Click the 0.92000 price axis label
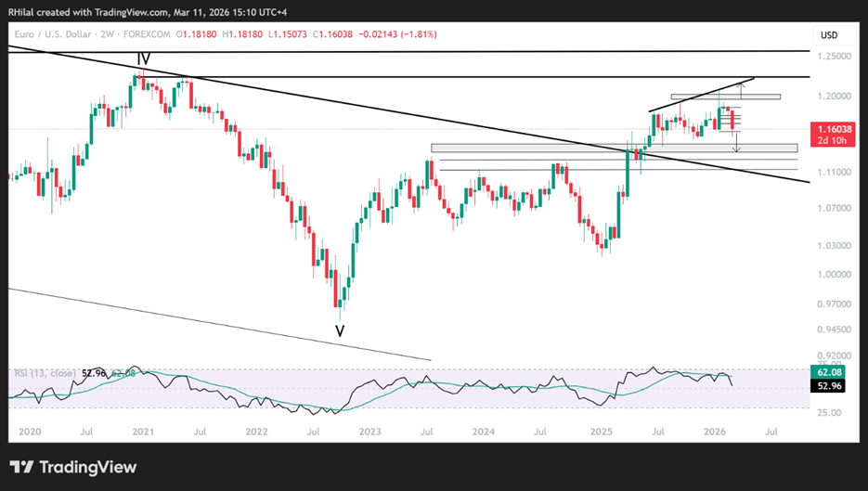868x491 pixels. click(835, 355)
